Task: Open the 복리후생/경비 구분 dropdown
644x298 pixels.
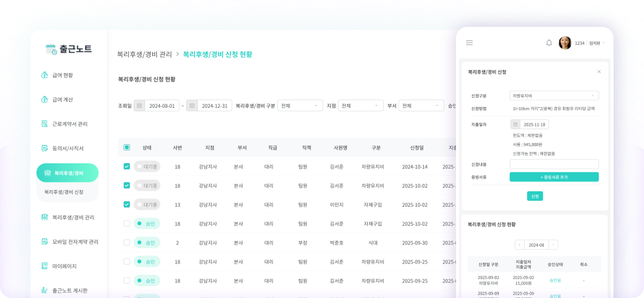Action: [x=300, y=105]
